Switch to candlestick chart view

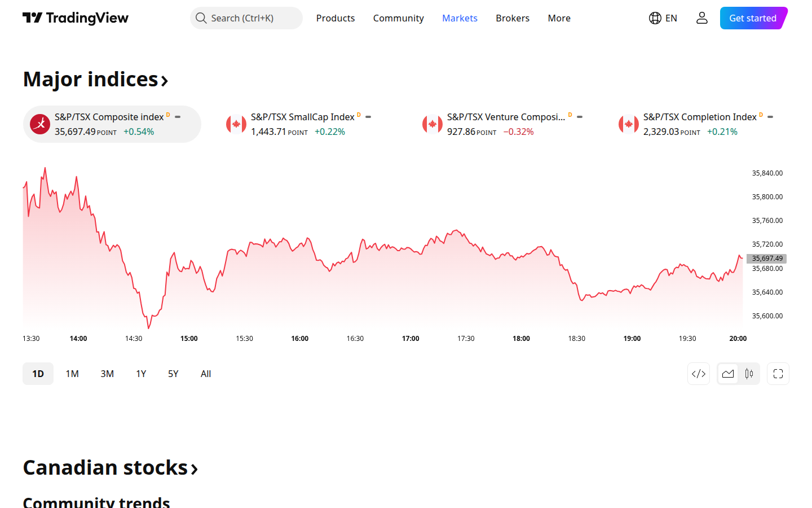pyautogui.click(x=749, y=374)
